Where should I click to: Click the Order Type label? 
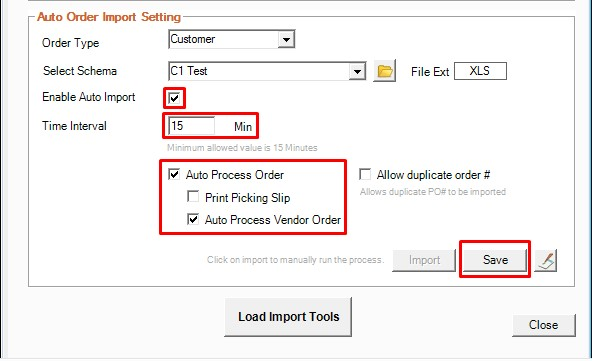[x=71, y=43]
